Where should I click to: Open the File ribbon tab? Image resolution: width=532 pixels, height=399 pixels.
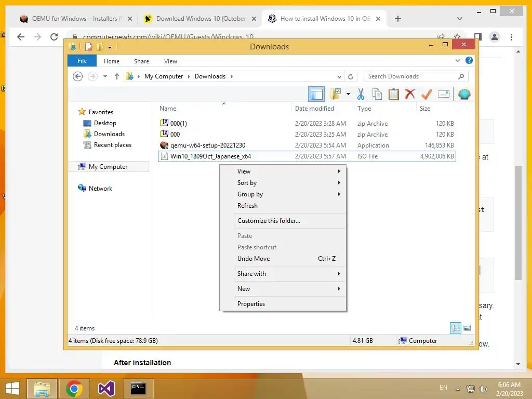click(82, 61)
